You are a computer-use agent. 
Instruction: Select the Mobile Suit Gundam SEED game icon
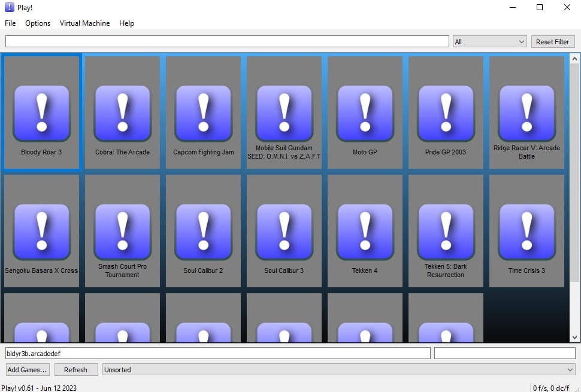284,113
